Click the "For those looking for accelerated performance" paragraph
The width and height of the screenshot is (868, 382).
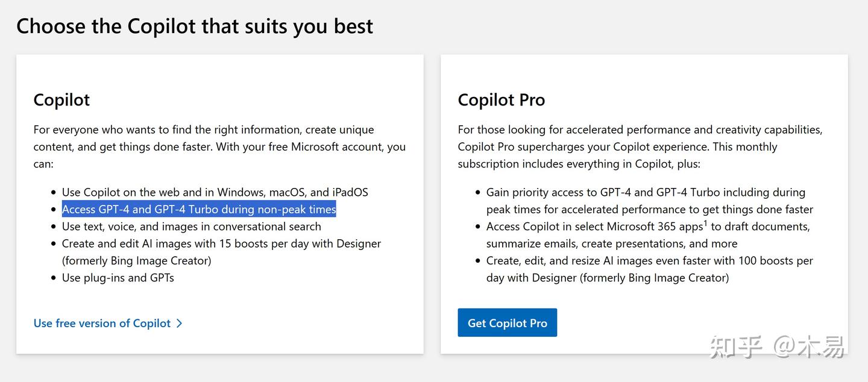point(640,146)
